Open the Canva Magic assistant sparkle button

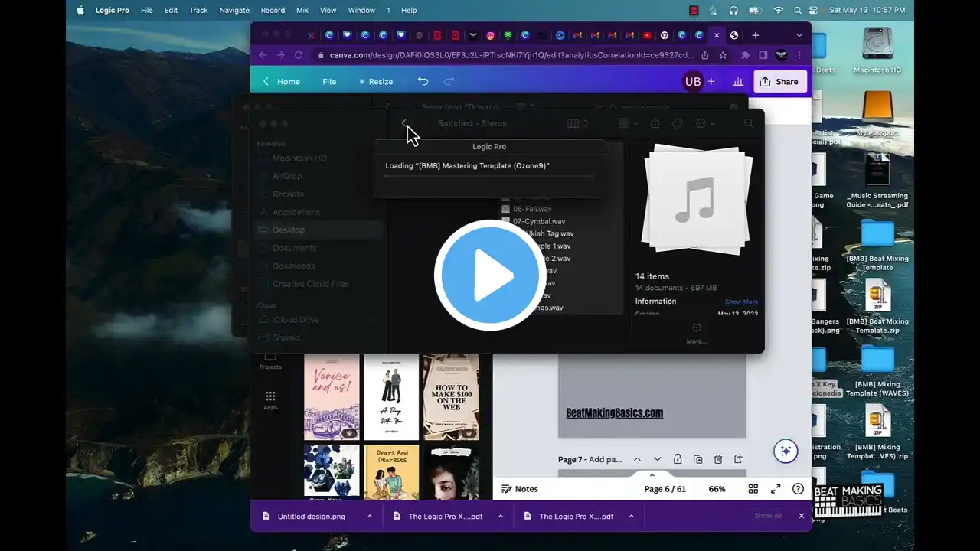point(785,452)
